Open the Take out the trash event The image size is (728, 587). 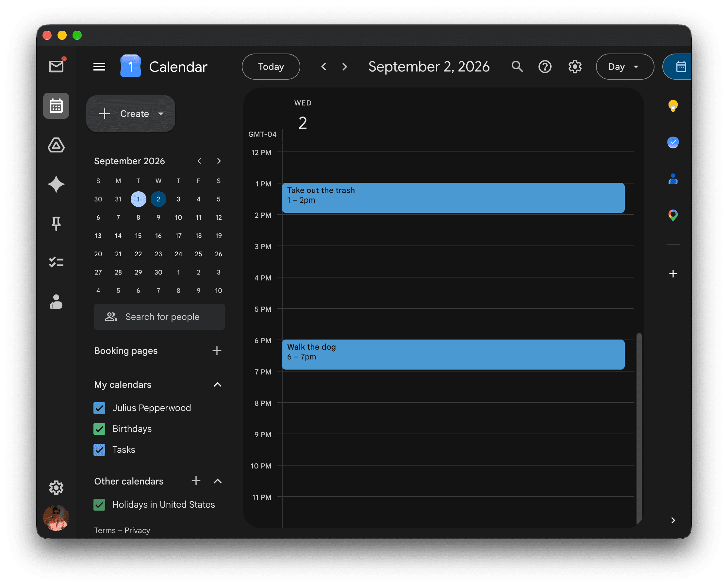pos(453,198)
